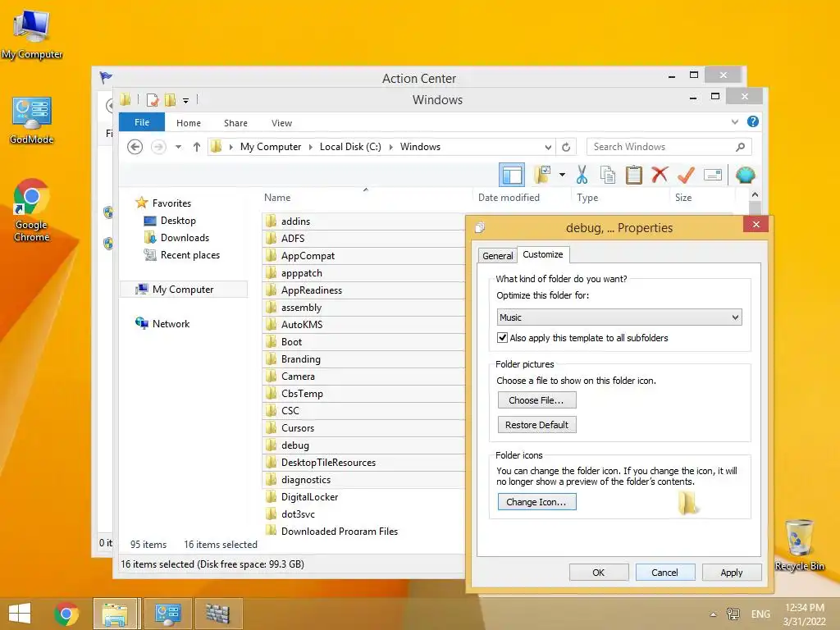
Task: Delete selected items with red X icon
Action: coord(660,175)
